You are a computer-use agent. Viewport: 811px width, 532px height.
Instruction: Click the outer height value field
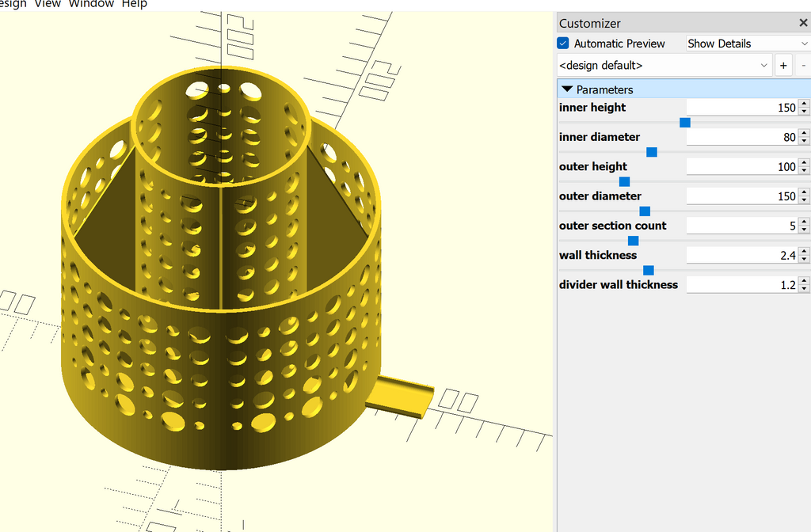click(x=742, y=166)
